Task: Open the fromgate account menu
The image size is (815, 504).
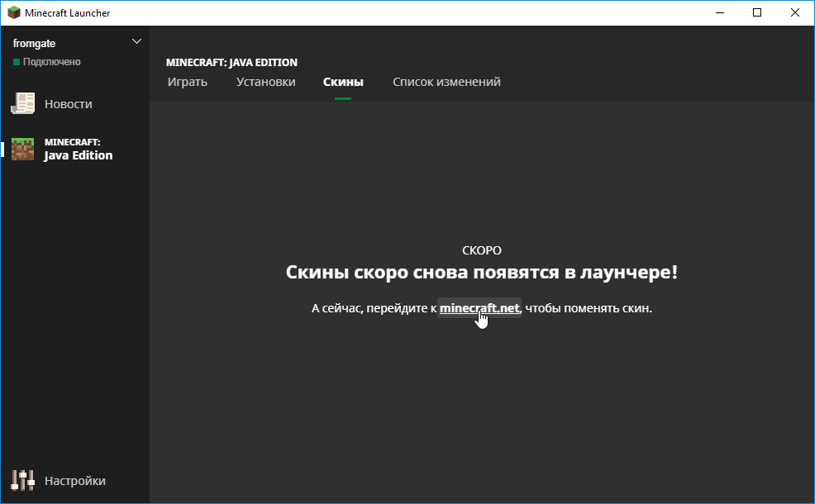Action: [x=35, y=43]
